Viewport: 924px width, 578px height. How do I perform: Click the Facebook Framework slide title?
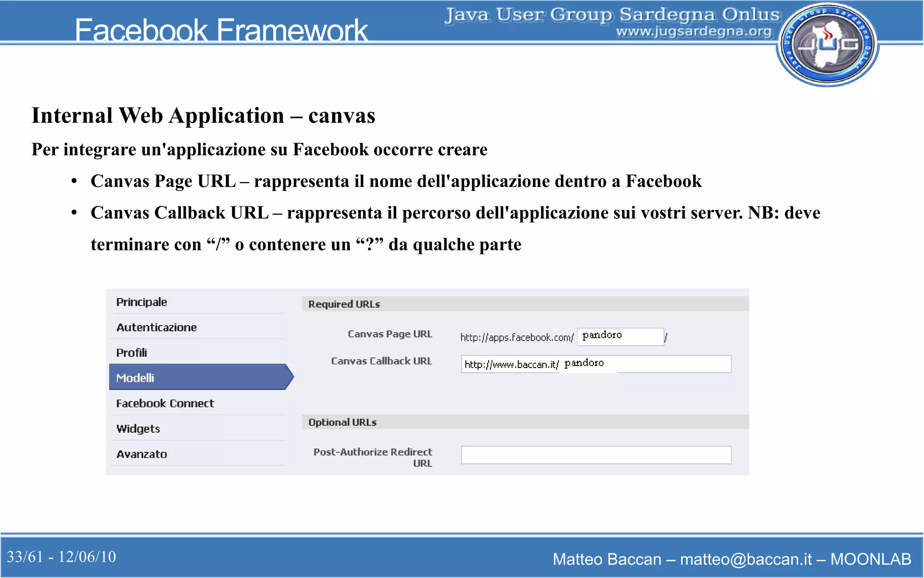click(221, 30)
